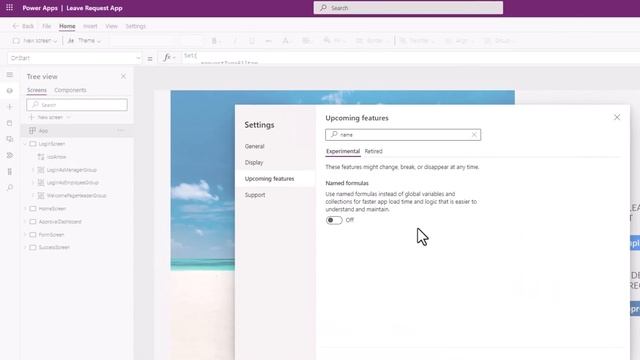Open the Insert plus icon in left rail
640x360 pixels.
coord(10,107)
